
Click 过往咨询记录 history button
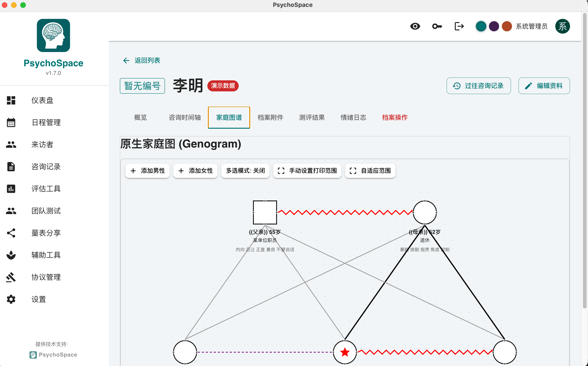click(479, 86)
